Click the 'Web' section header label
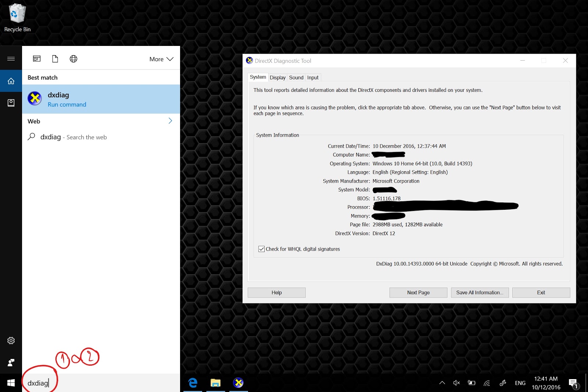 [x=34, y=121]
